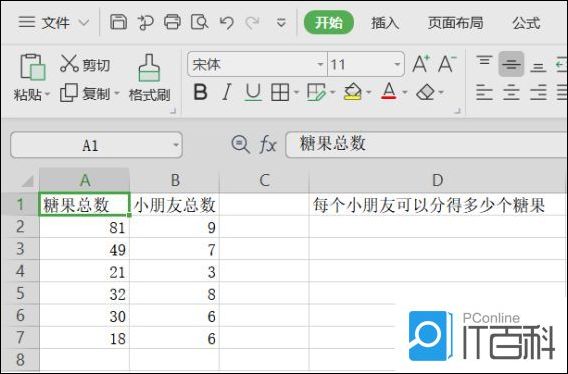This screenshot has height=374, width=568.
Task: Open the clipboard group dialog launcher
Action: 173,111
